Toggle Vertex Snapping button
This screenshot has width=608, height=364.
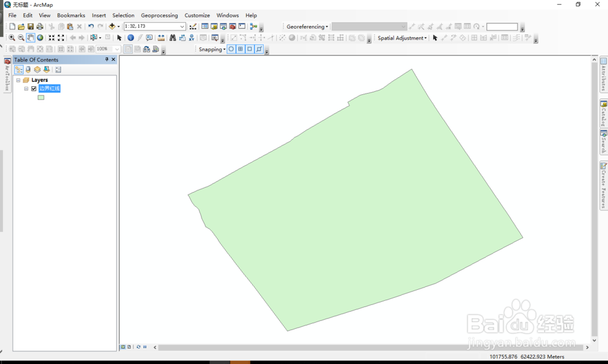pyautogui.click(x=250, y=49)
